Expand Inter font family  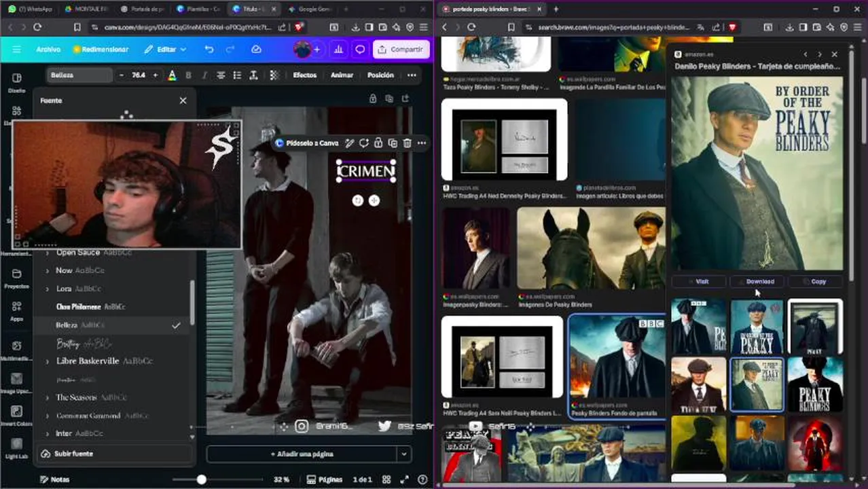point(47,433)
